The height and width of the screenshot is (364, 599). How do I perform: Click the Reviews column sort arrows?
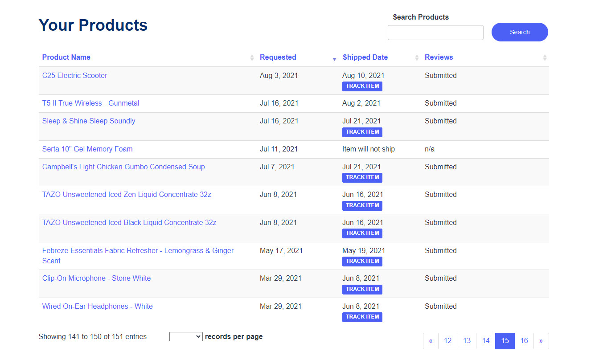(x=545, y=58)
